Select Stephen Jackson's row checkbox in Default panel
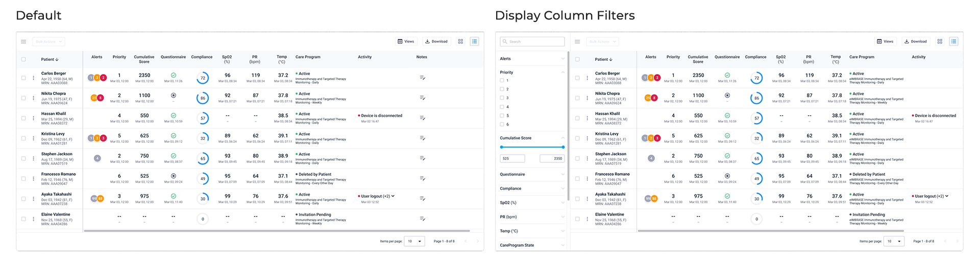Screen dimensions: 980x263 [23, 158]
